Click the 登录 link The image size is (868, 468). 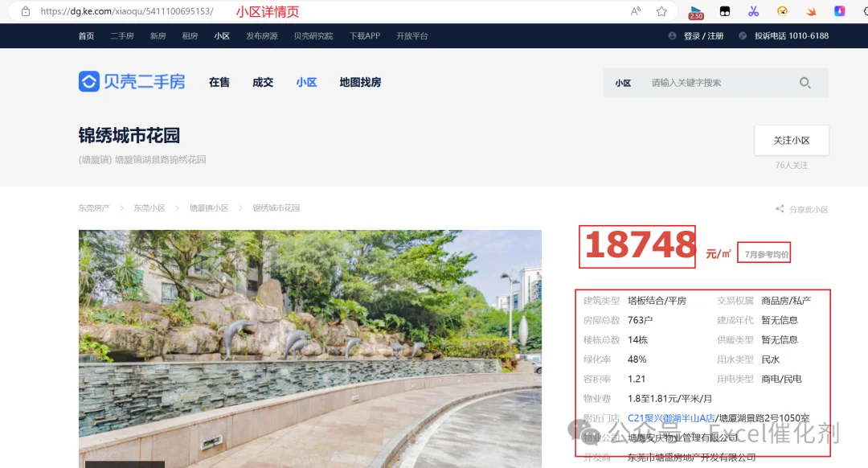tap(692, 36)
